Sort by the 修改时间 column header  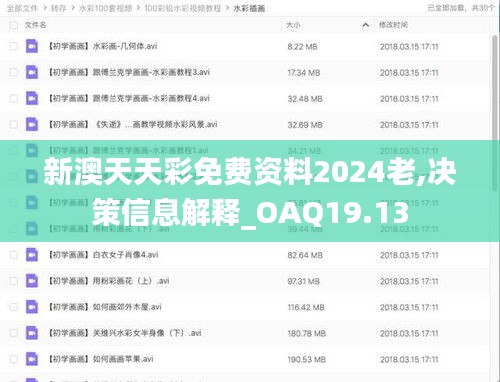coord(393,25)
